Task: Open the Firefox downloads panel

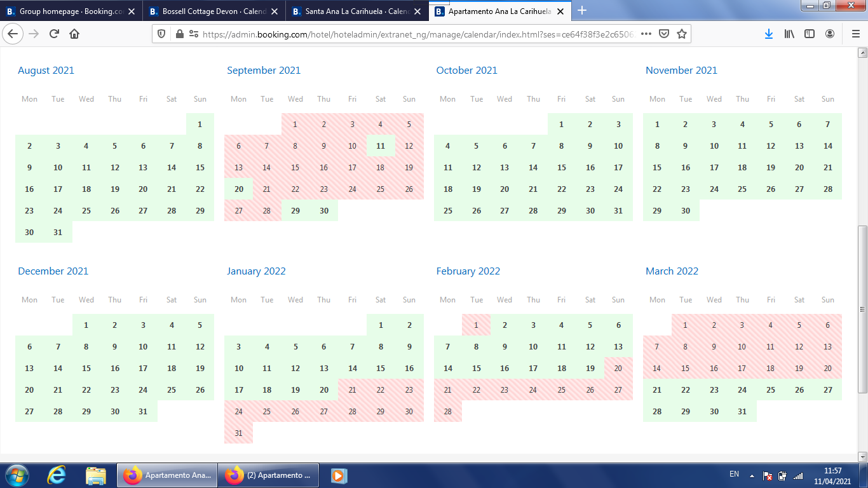Action: click(x=768, y=34)
